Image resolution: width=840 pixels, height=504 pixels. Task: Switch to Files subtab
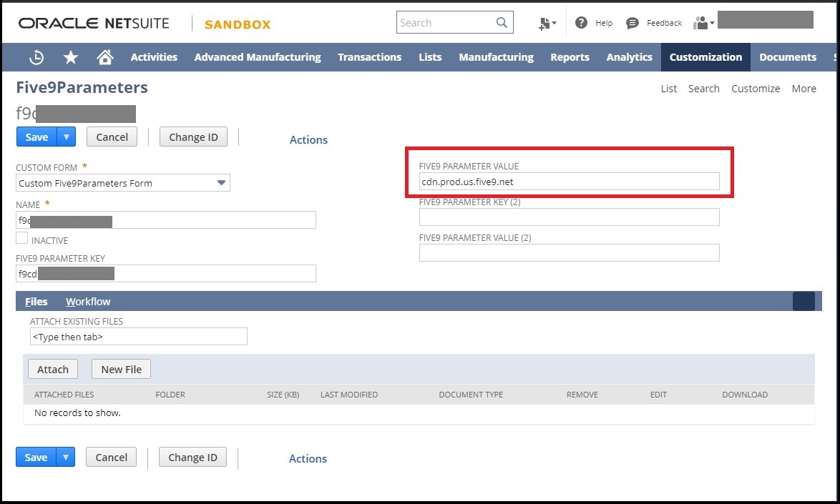[36, 302]
